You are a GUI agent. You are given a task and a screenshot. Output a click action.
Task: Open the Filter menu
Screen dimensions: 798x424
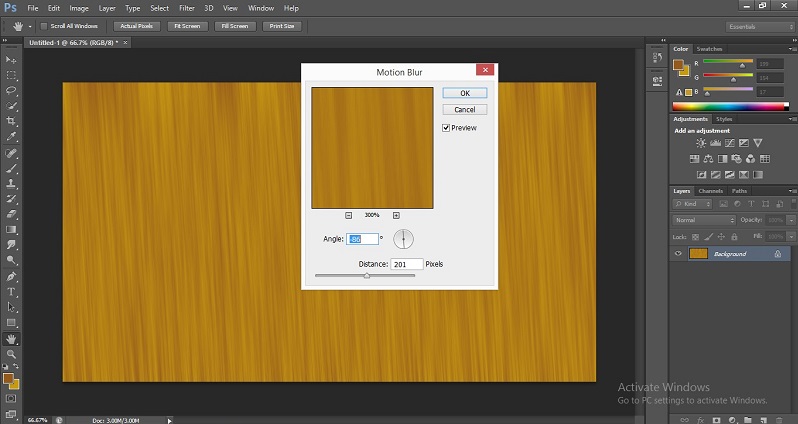pyautogui.click(x=186, y=7)
